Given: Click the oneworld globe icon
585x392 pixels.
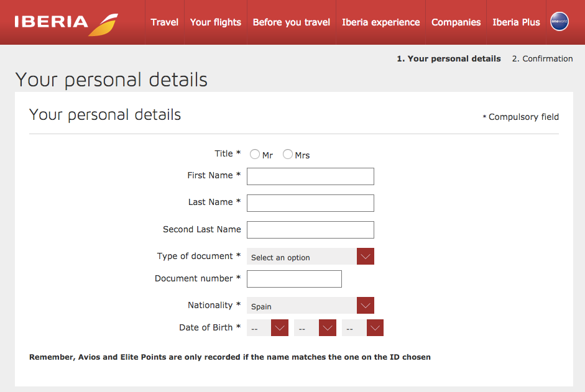Looking at the screenshot, I should [x=560, y=22].
